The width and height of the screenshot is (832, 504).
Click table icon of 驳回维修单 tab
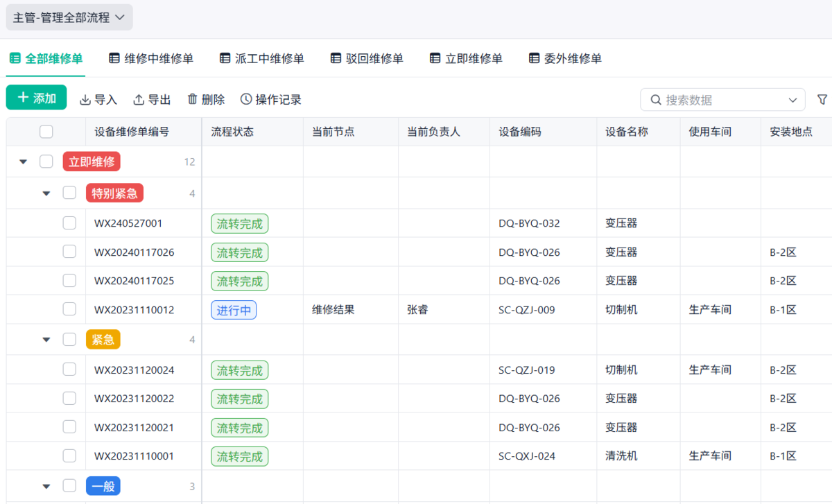336,58
